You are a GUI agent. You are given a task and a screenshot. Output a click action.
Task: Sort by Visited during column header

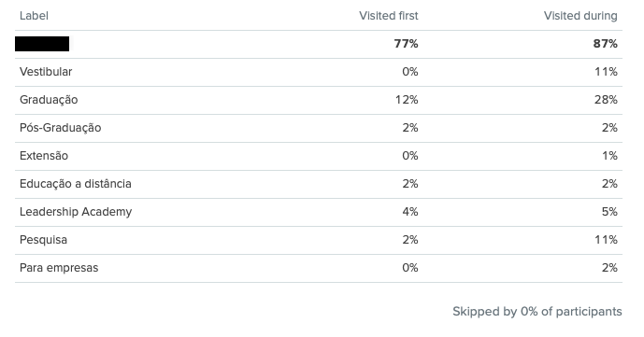pyautogui.click(x=580, y=16)
